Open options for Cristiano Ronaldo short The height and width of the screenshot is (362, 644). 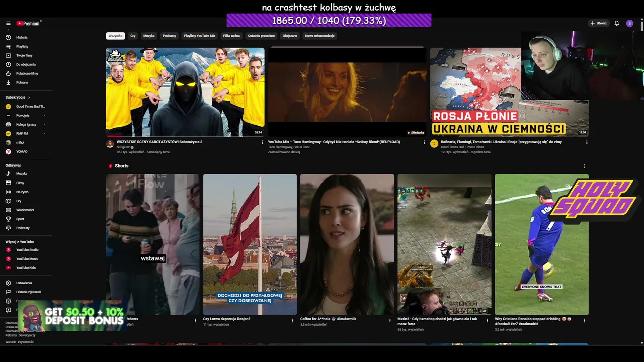584,320
